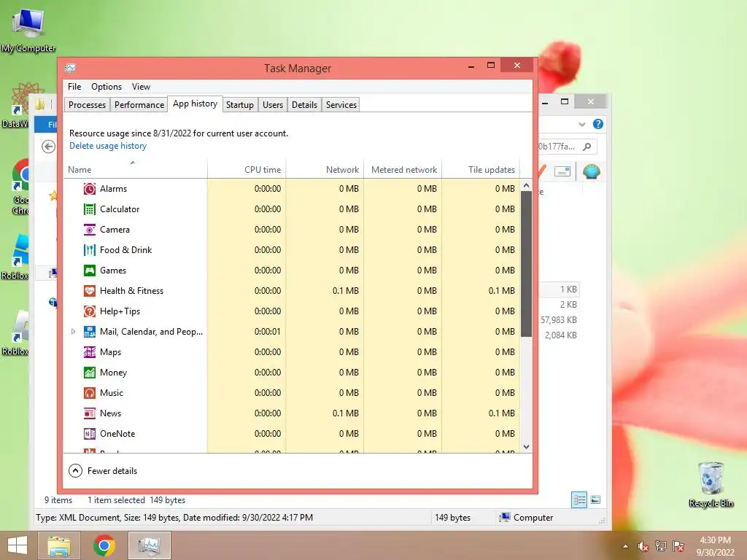Image resolution: width=747 pixels, height=560 pixels.
Task: Switch to the Startup tab
Action: pyautogui.click(x=239, y=105)
